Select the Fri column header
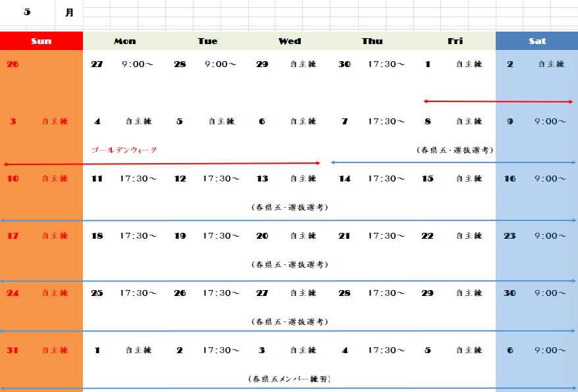The height and width of the screenshot is (392, 578). click(455, 41)
